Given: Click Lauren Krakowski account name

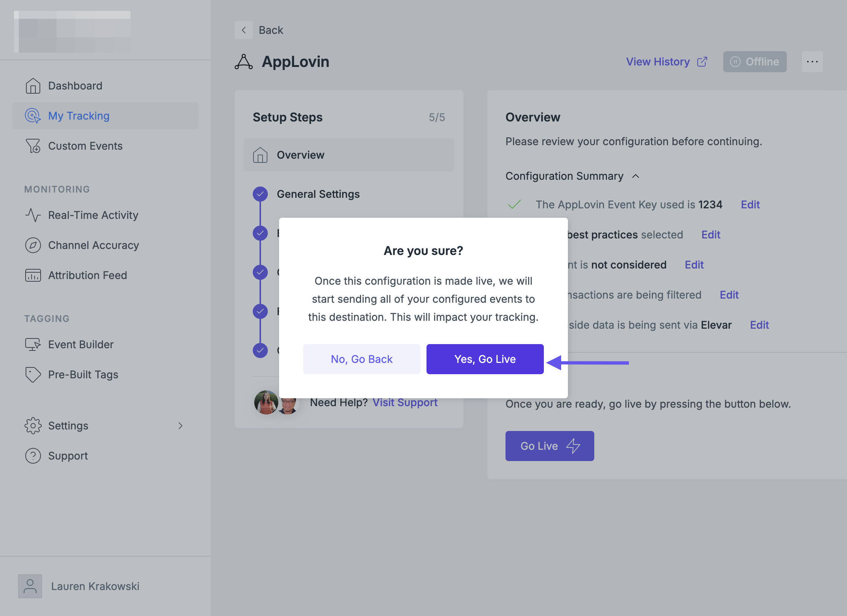Looking at the screenshot, I should click(x=95, y=586).
